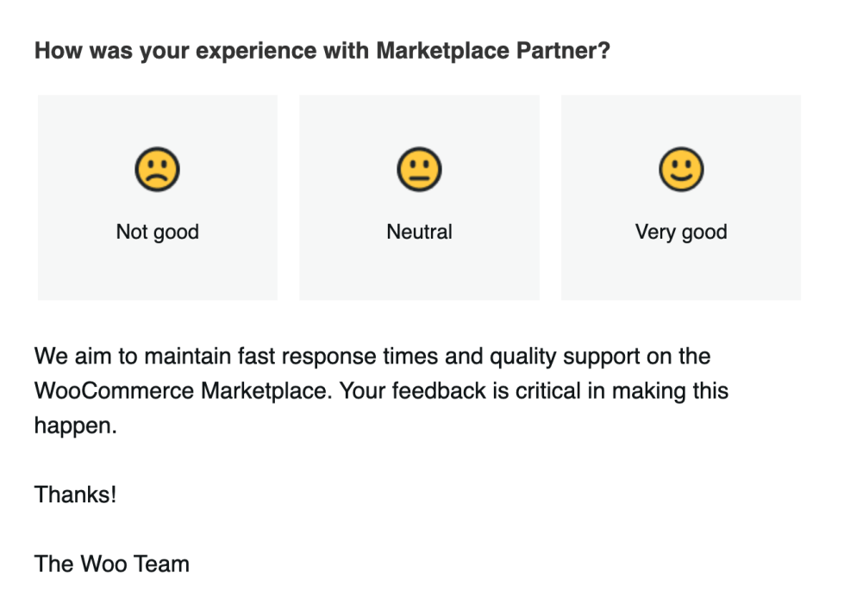Click the survey question heading
Screen dimensions: 844x616
click(x=322, y=51)
